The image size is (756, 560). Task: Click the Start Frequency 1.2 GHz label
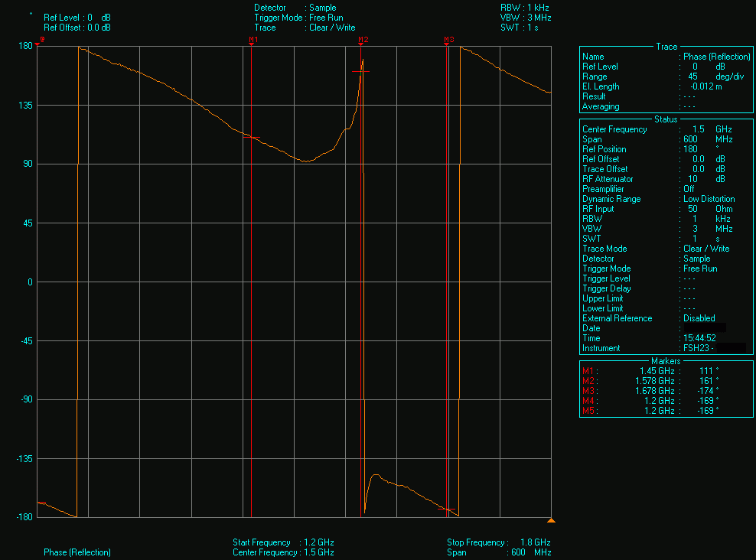click(283, 542)
